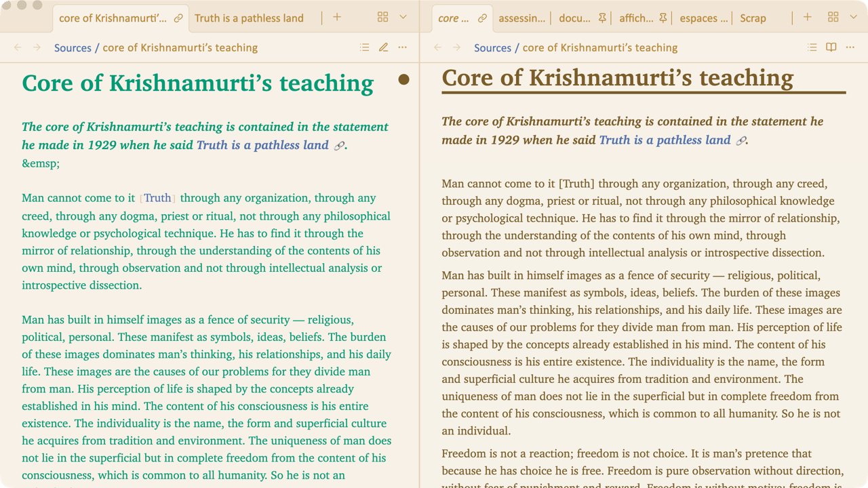Click the brown dot beside left heading
Image resolution: width=868 pixels, height=488 pixels.
click(404, 80)
